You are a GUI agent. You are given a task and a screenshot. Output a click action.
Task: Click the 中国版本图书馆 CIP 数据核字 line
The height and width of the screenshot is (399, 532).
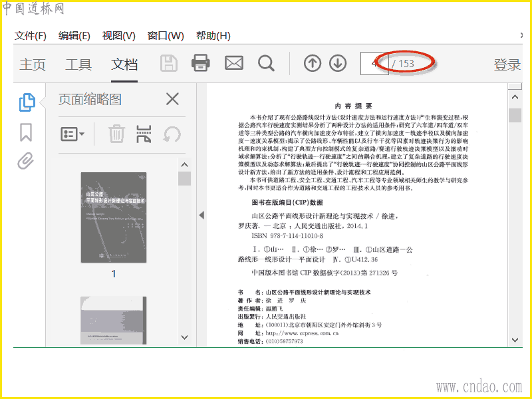[325, 273]
